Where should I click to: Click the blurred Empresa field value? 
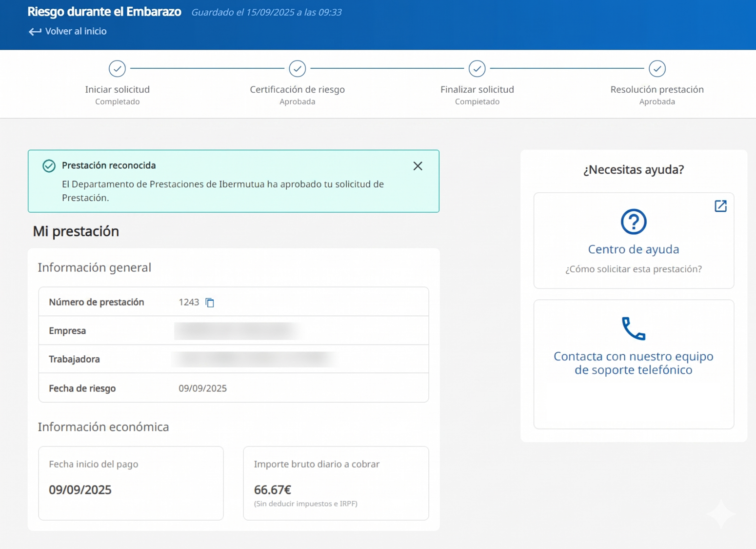(x=237, y=331)
